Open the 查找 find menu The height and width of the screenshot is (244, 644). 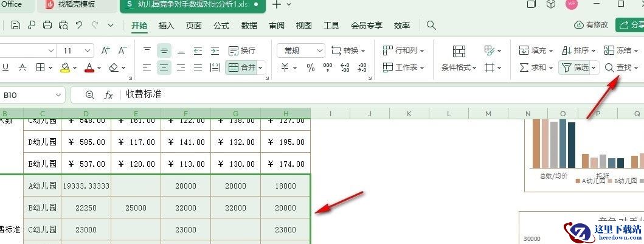[622, 68]
